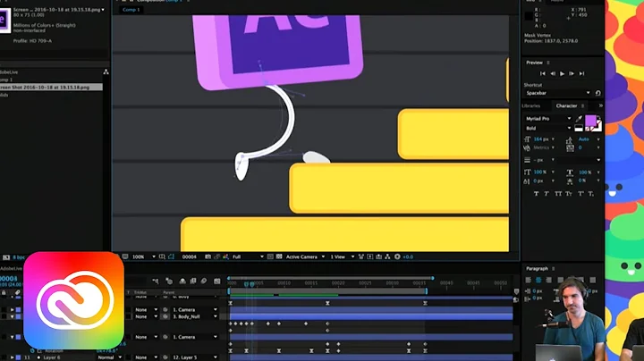This screenshot has height=361, width=644.
Task: Play the preview with Play button
Action: pyautogui.click(x=562, y=73)
